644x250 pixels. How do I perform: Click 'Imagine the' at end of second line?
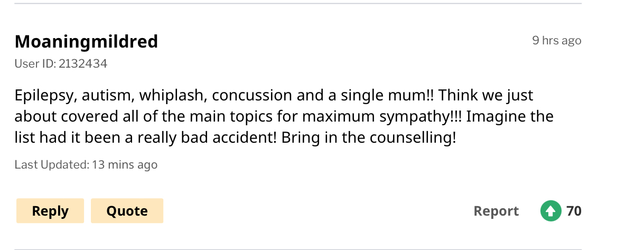(510, 116)
